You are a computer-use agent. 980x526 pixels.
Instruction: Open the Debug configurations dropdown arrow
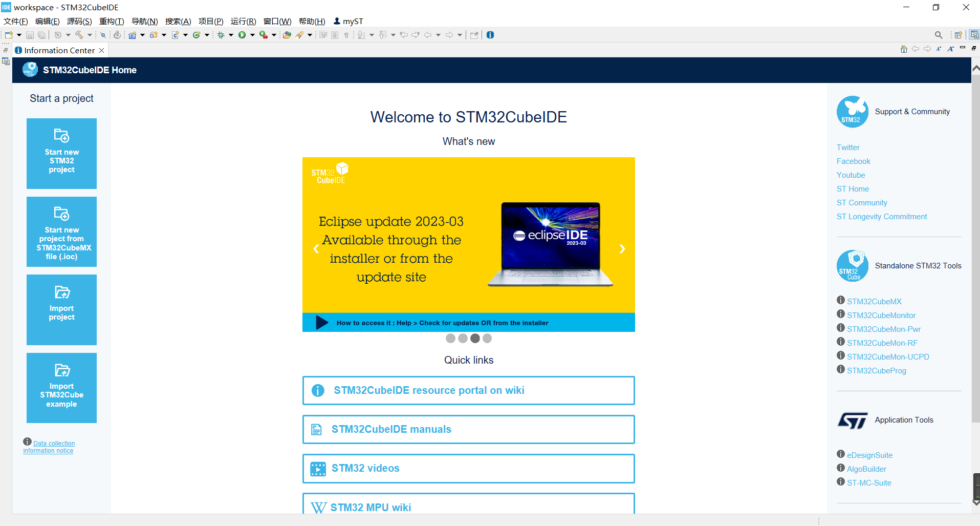coord(231,35)
